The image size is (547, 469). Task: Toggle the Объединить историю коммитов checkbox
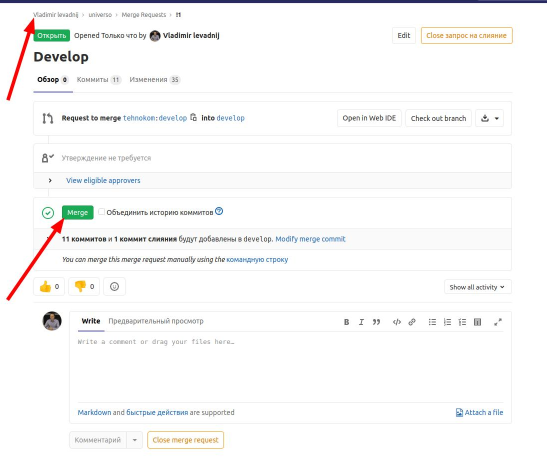[102, 211]
